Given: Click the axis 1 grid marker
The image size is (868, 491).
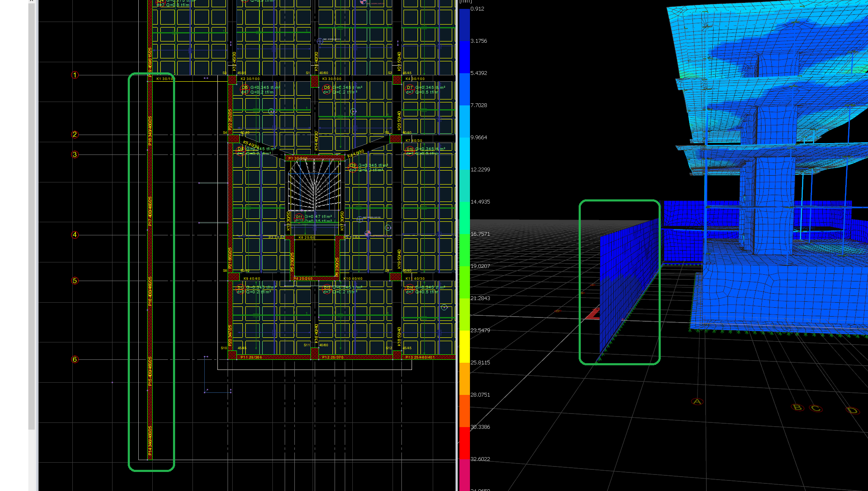Looking at the screenshot, I should tap(75, 75).
